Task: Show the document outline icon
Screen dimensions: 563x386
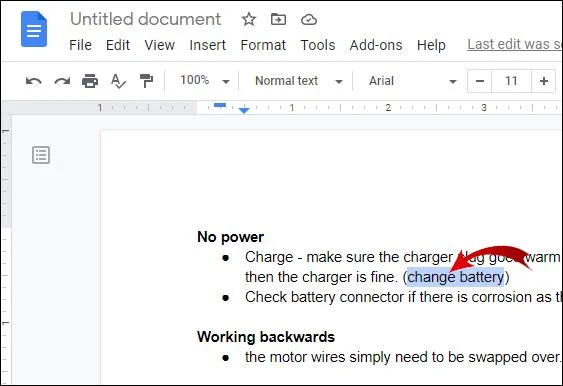Action: coord(41,155)
